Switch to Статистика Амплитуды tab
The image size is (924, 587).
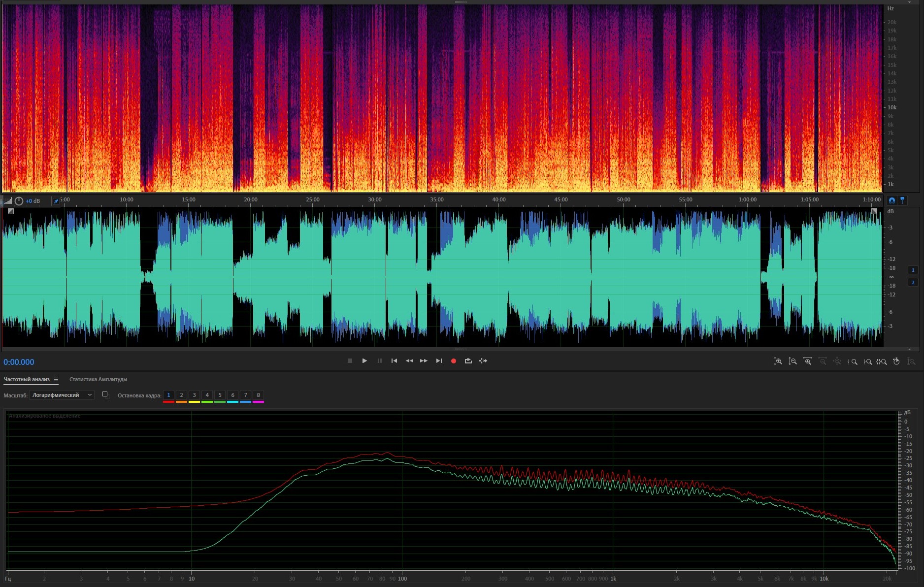tap(98, 379)
